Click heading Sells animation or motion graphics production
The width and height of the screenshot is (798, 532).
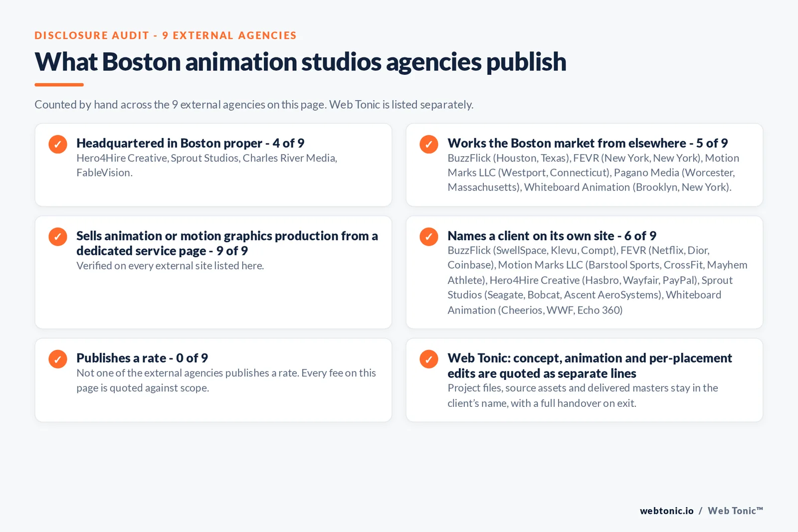pos(227,243)
